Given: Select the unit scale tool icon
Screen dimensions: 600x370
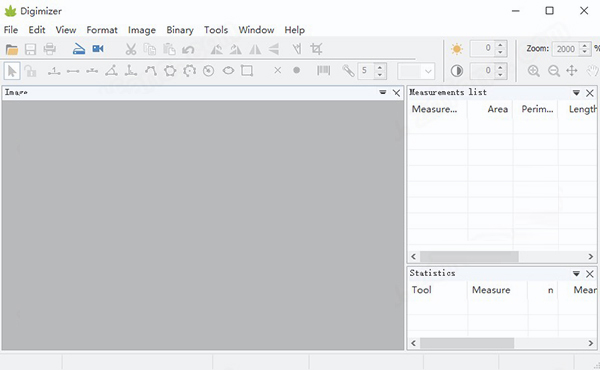Looking at the screenshot, I should pyautogui.click(x=54, y=71).
